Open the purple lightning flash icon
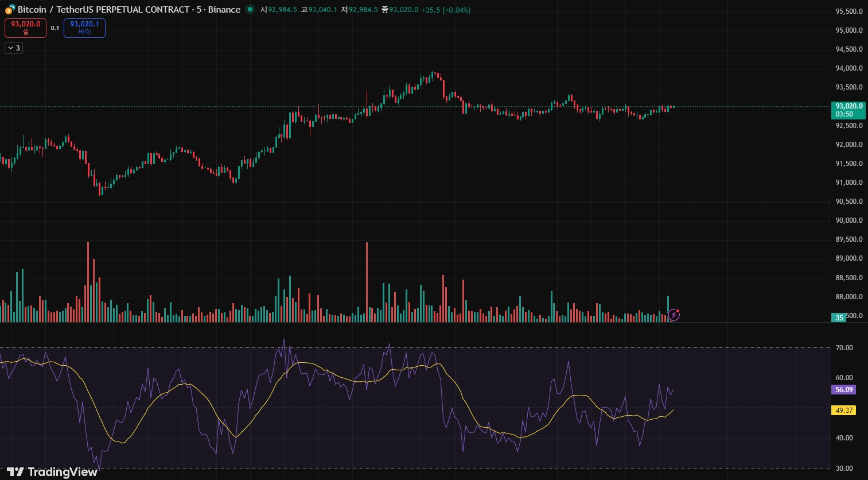This screenshot has height=480, width=868. click(674, 315)
